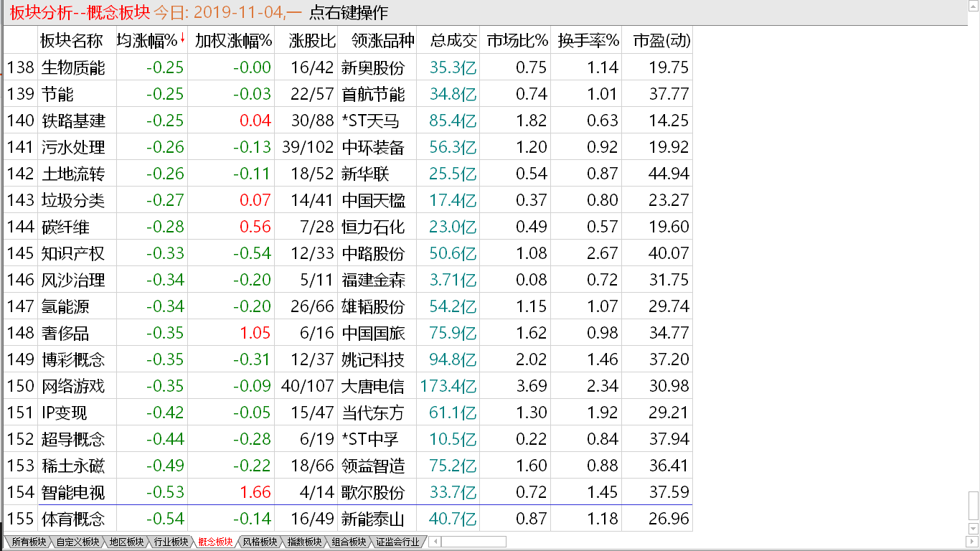This screenshot has width=980, height=551.
Task: Select the 奢侈品 sector name
Action: tap(65, 333)
